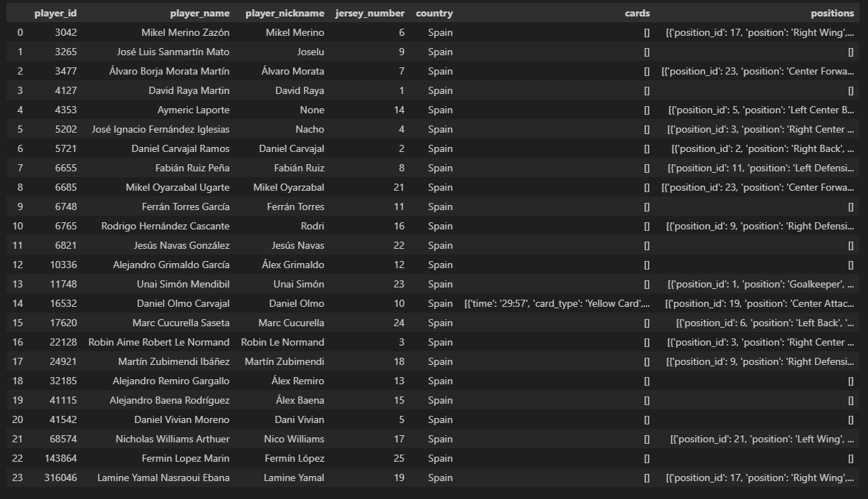
Task: Select the name Daniel Carvajal Ramos
Action: (x=181, y=148)
